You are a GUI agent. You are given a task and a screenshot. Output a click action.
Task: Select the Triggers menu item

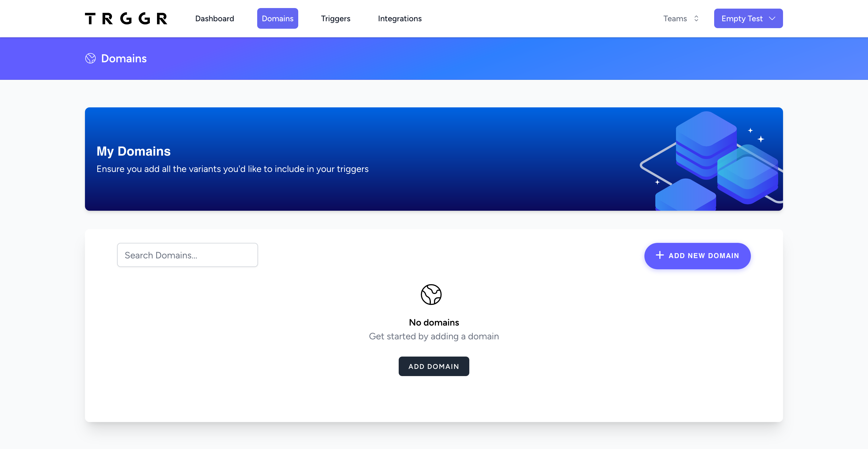[x=336, y=18]
